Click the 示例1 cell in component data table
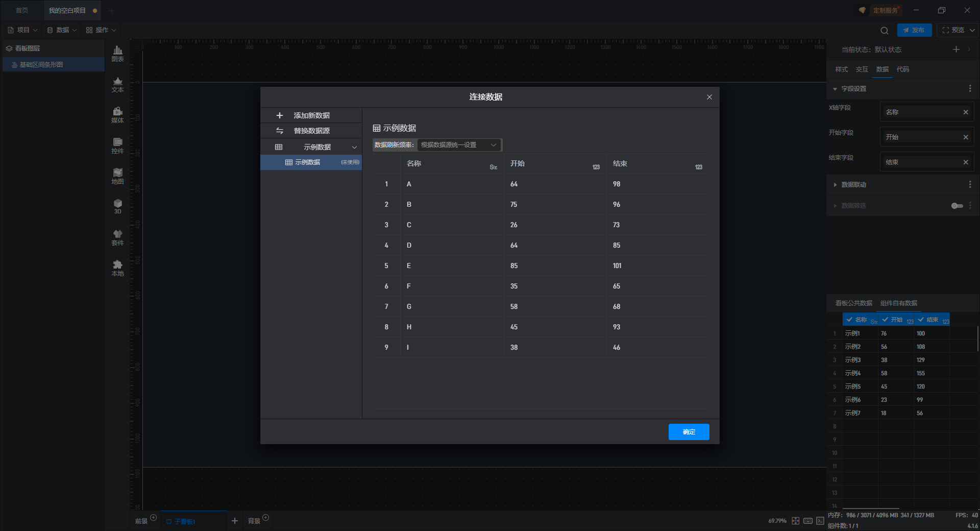Viewport: 980px width, 531px height. [x=860, y=333]
